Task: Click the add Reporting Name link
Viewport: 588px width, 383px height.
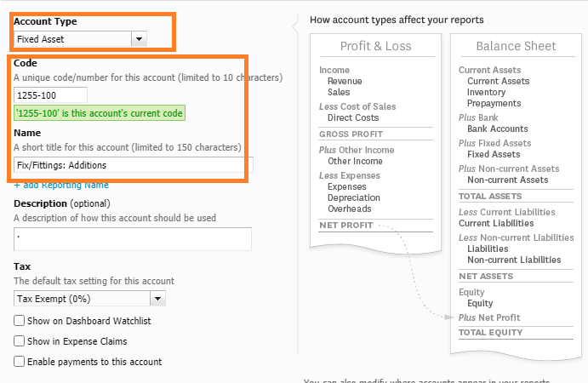Action: (x=61, y=185)
